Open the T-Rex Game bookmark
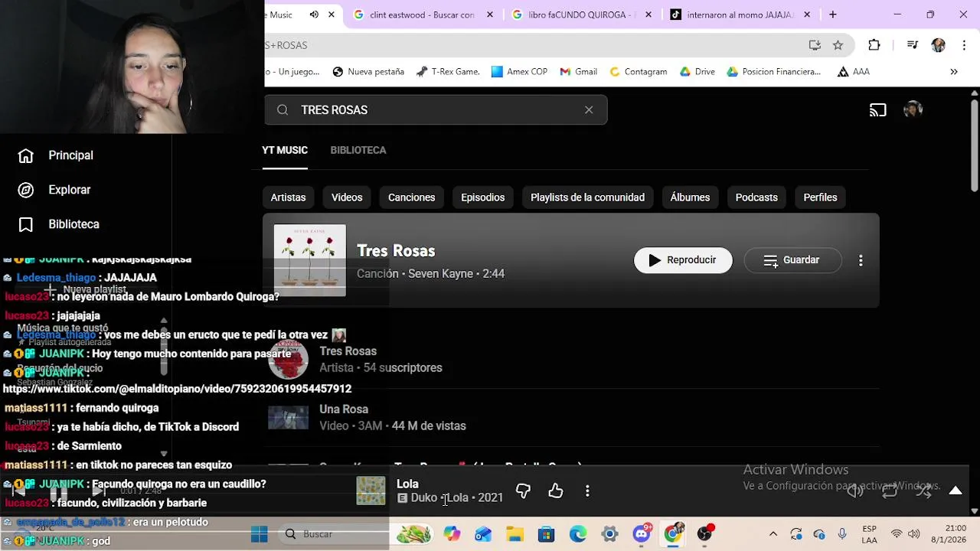This screenshot has height=551, width=980. 448,72
